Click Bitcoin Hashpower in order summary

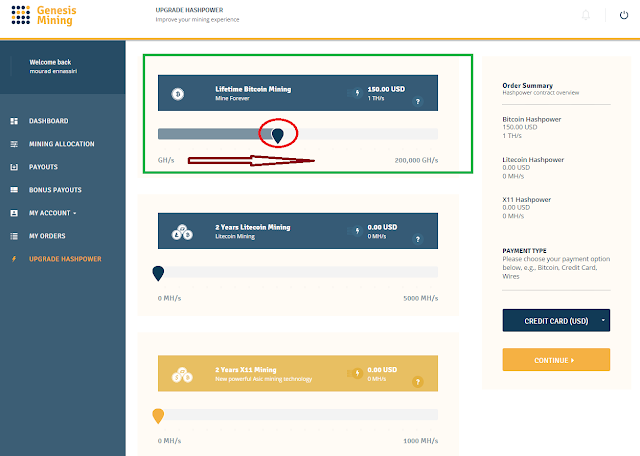(x=531, y=119)
